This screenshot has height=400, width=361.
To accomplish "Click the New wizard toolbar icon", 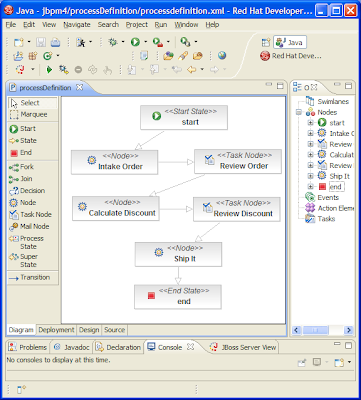I will pyautogui.click(x=18, y=42).
